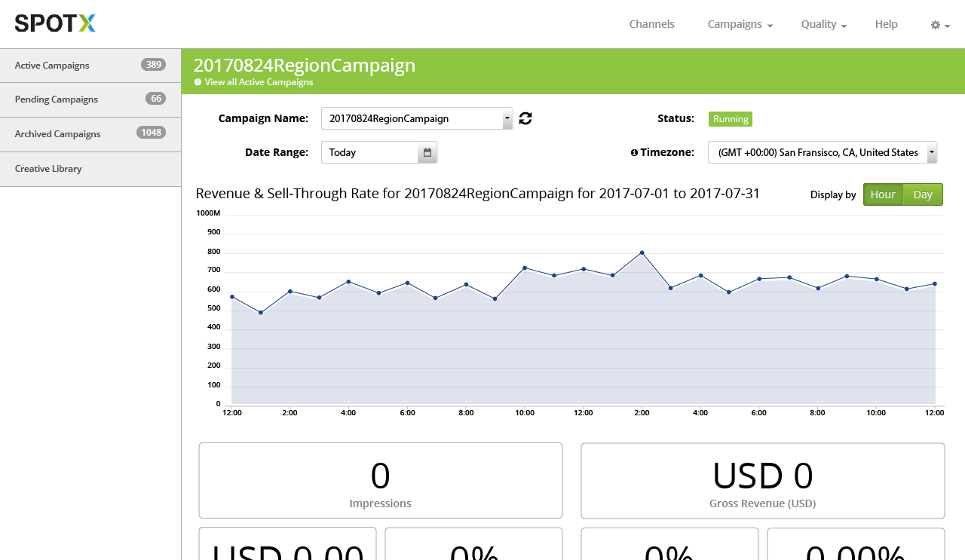Open the Help menu item
This screenshot has height=560, width=965.
tap(886, 24)
